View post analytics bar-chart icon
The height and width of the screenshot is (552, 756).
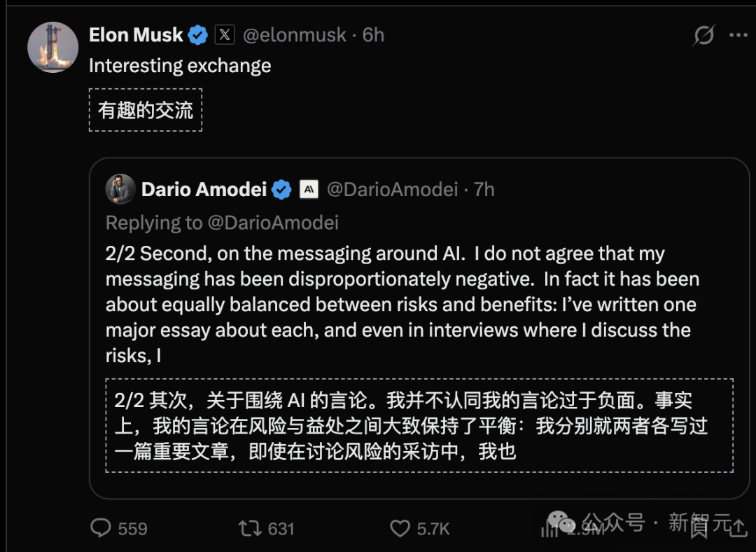pos(549,528)
